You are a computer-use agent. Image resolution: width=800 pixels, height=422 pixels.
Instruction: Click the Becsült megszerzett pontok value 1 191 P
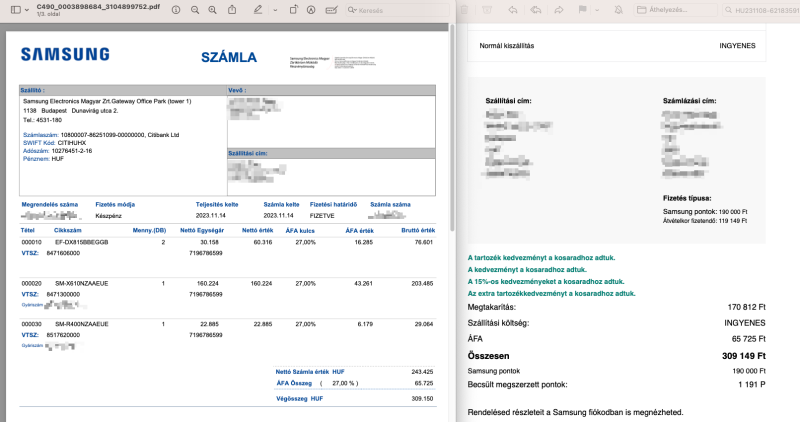pyautogui.click(x=752, y=384)
